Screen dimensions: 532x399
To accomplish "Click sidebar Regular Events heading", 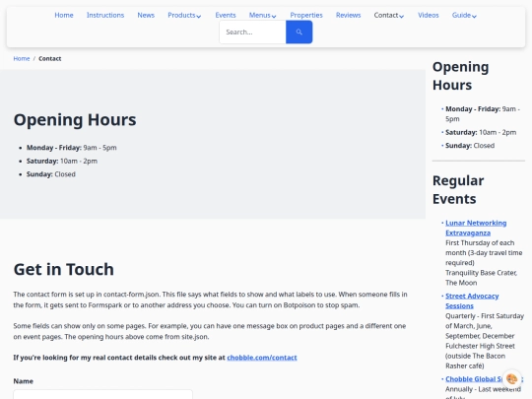I will coord(458,190).
